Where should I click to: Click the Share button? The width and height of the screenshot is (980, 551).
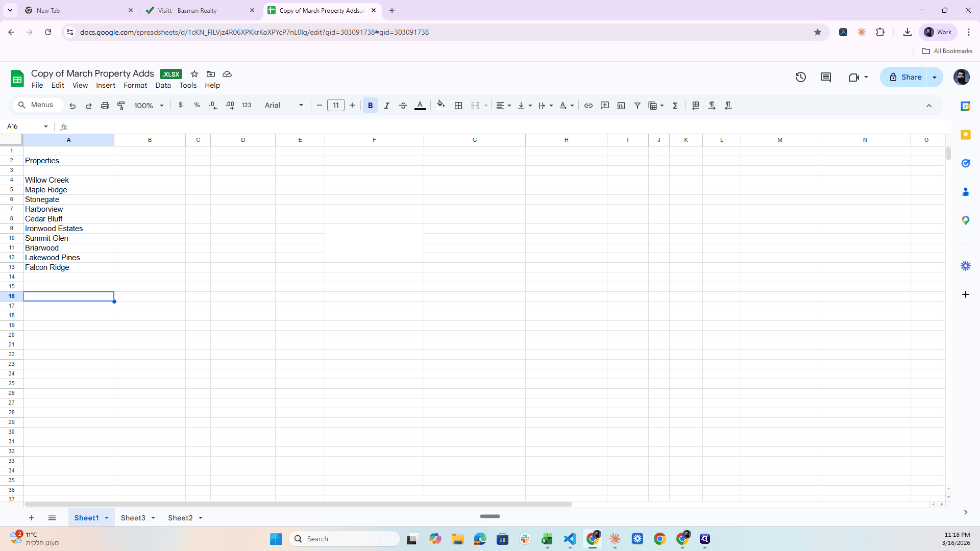pos(904,77)
